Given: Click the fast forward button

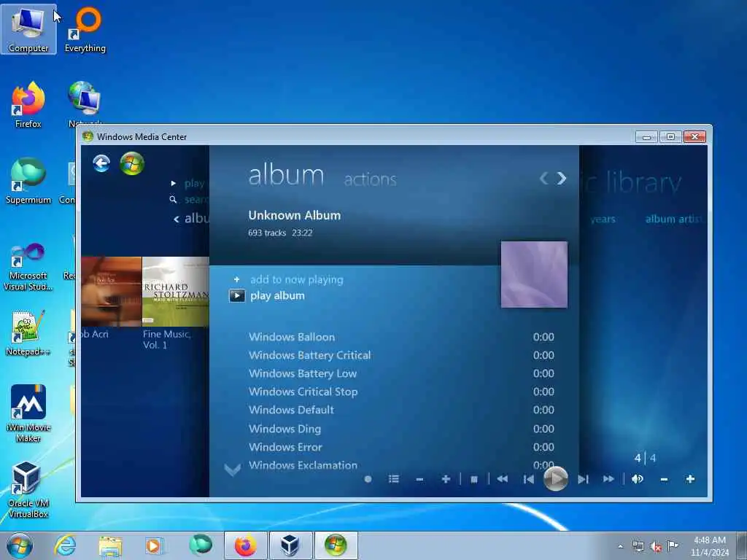Looking at the screenshot, I should coord(608,479).
